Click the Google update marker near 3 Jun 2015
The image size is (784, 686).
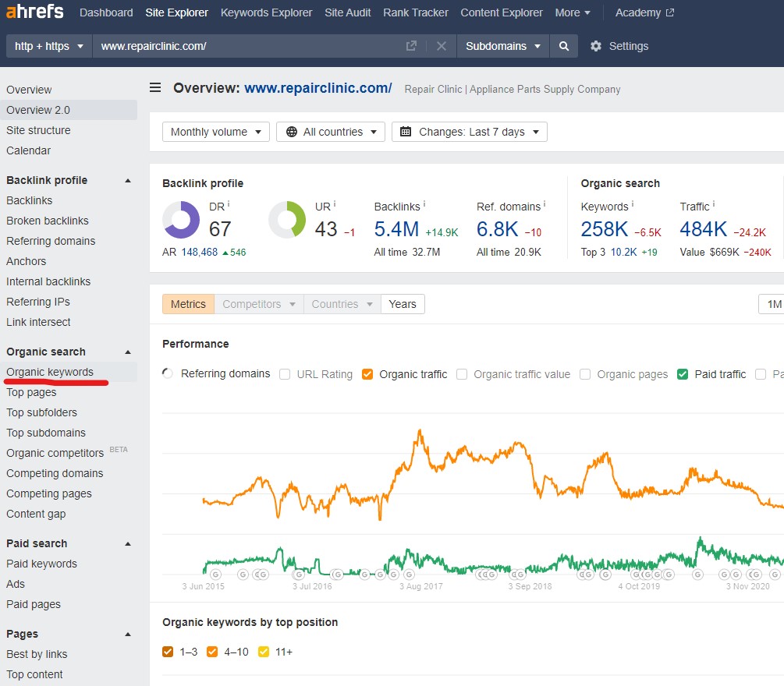click(x=215, y=575)
